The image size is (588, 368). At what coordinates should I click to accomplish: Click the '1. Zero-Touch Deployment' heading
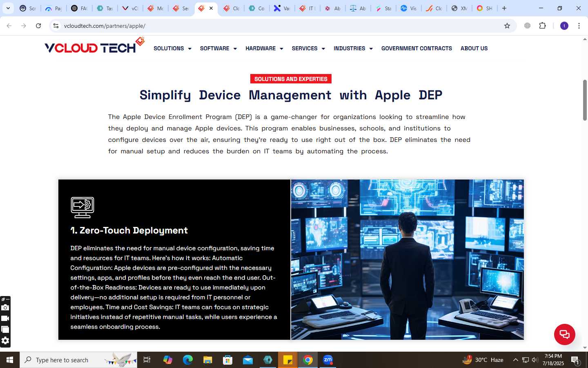point(129,230)
